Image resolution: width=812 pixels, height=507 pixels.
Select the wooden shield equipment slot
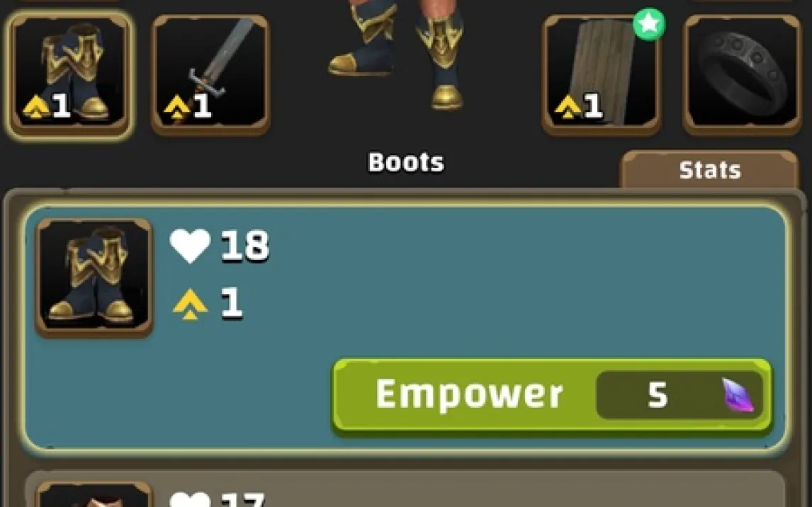(602, 75)
